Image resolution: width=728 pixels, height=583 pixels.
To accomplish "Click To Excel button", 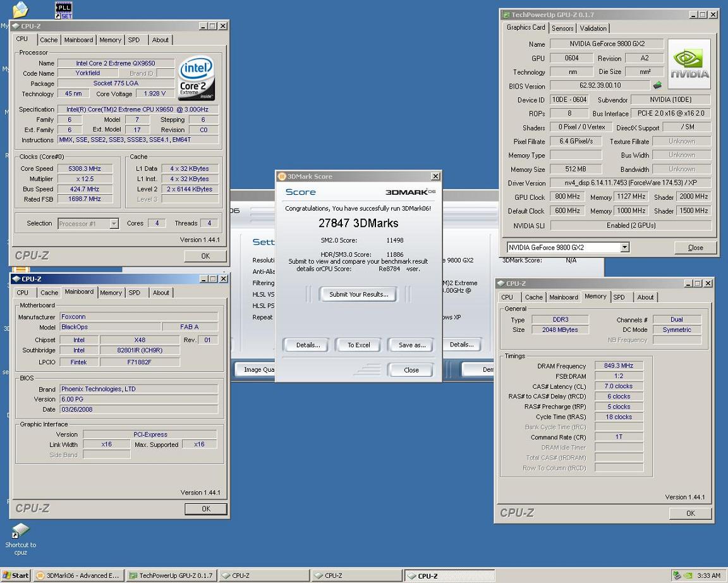I will (359, 345).
